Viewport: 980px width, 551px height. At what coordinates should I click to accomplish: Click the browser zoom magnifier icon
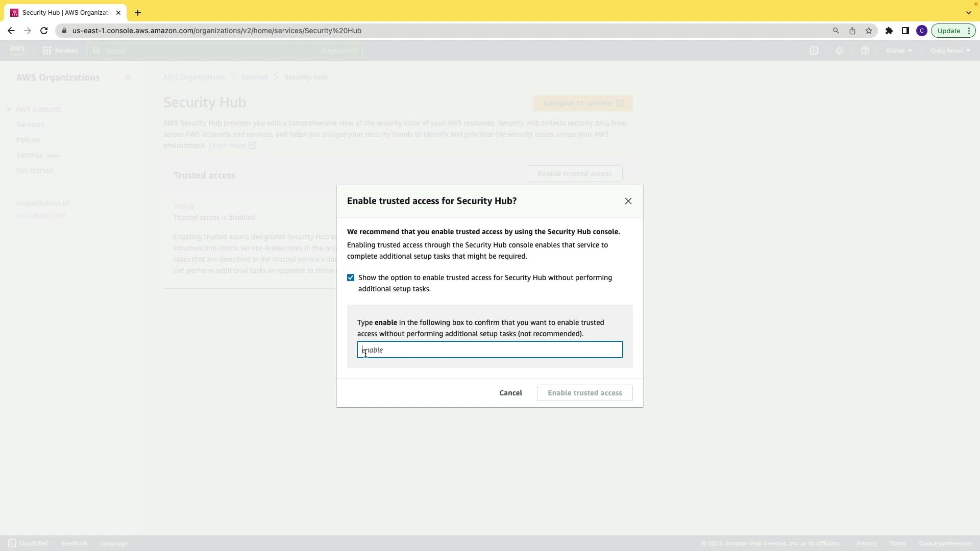click(x=836, y=31)
